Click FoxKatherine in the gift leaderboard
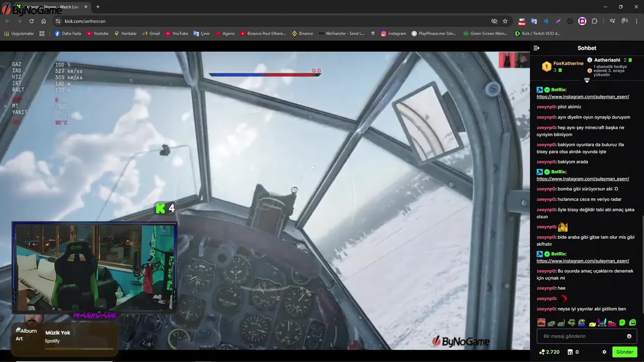 [568, 63]
